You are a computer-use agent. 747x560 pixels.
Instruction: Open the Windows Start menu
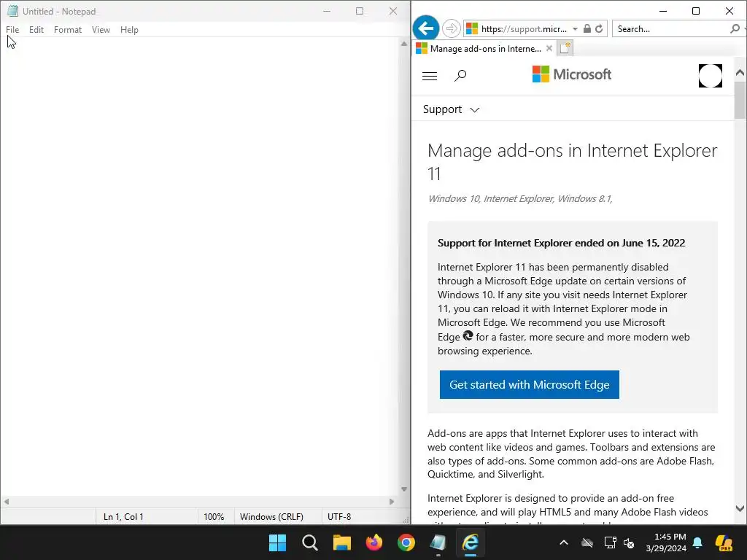click(277, 542)
